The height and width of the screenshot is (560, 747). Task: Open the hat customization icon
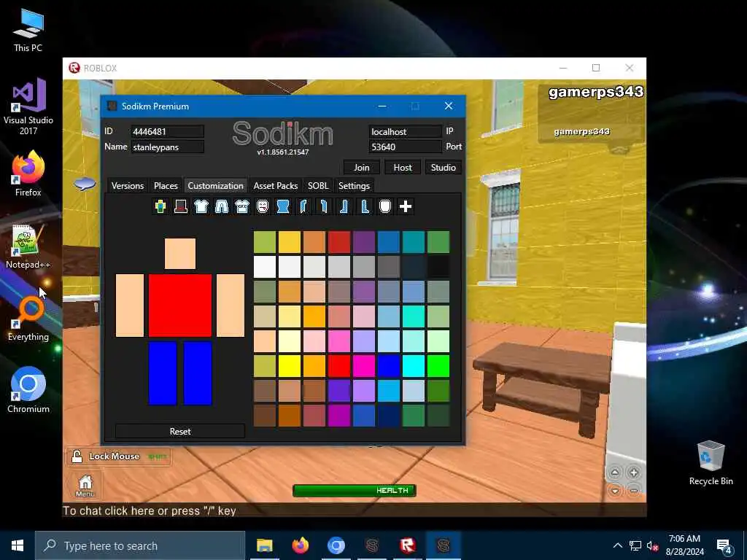coord(181,206)
